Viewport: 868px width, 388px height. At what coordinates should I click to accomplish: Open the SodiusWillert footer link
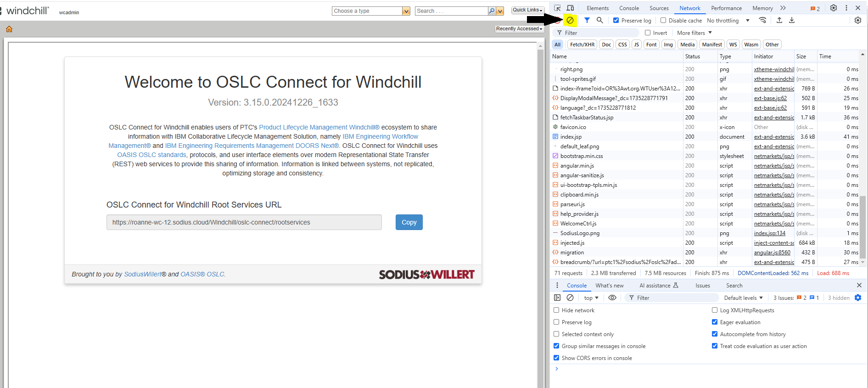[143, 274]
